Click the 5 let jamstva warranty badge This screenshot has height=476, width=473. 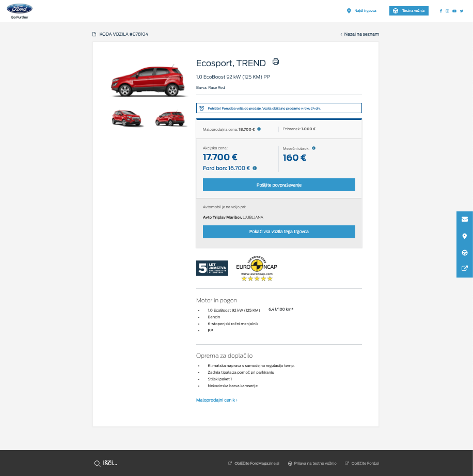pyautogui.click(x=212, y=268)
